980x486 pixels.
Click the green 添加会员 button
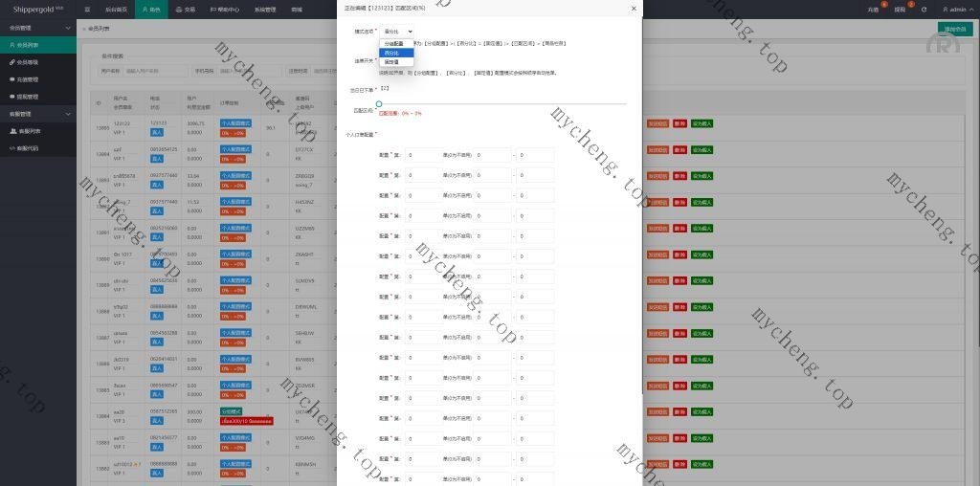point(954,30)
